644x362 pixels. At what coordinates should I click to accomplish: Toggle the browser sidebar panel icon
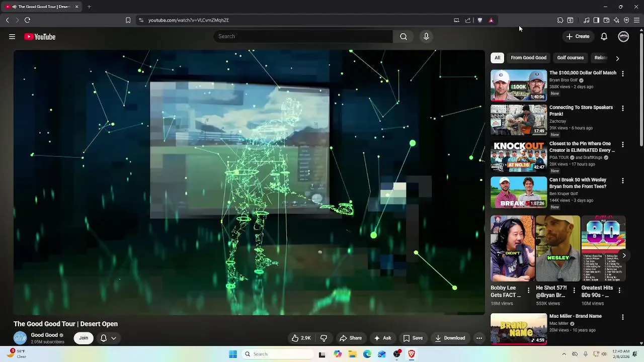(596, 20)
